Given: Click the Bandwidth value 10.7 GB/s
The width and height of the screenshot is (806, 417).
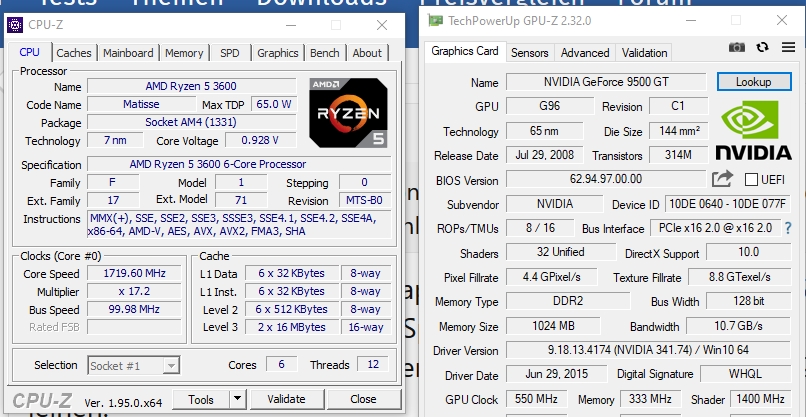Looking at the screenshot, I should (738, 325).
